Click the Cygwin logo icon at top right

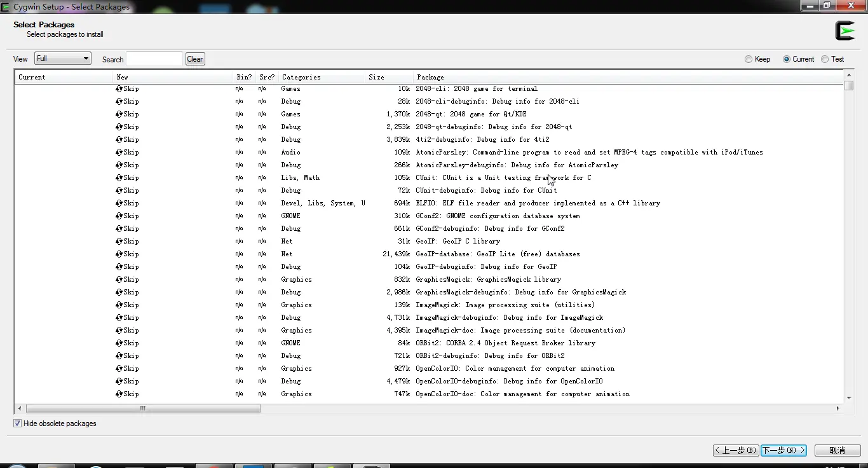click(845, 31)
